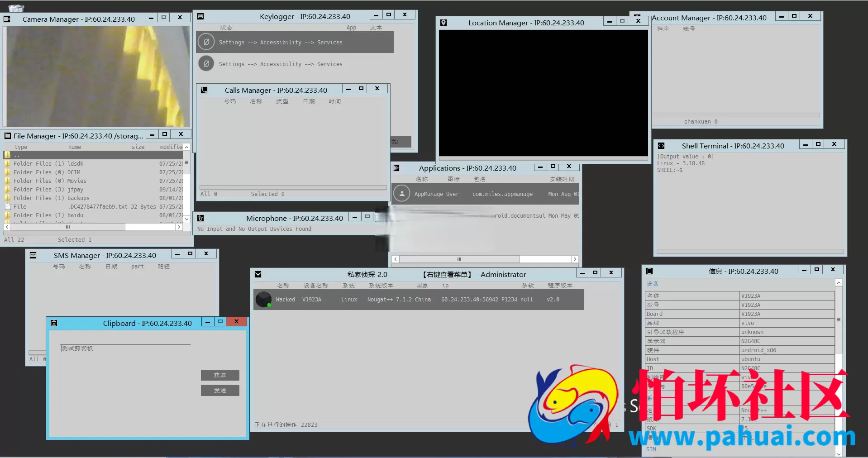Toggle the second Keylogger accessibility status circle
Viewport: 868px width, 458px height.
[x=206, y=64]
